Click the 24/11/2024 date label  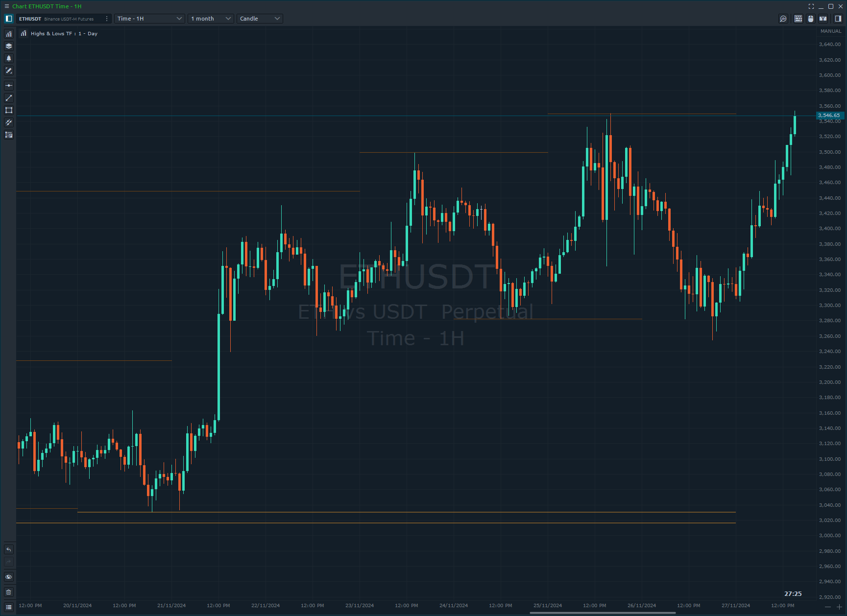[x=454, y=606]
